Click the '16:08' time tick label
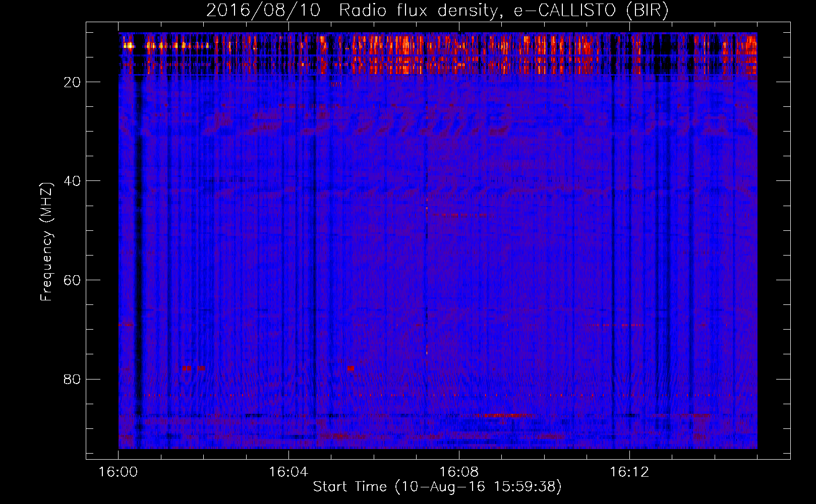Viewport: 816px width, 504px height. [x=459, y=472]
